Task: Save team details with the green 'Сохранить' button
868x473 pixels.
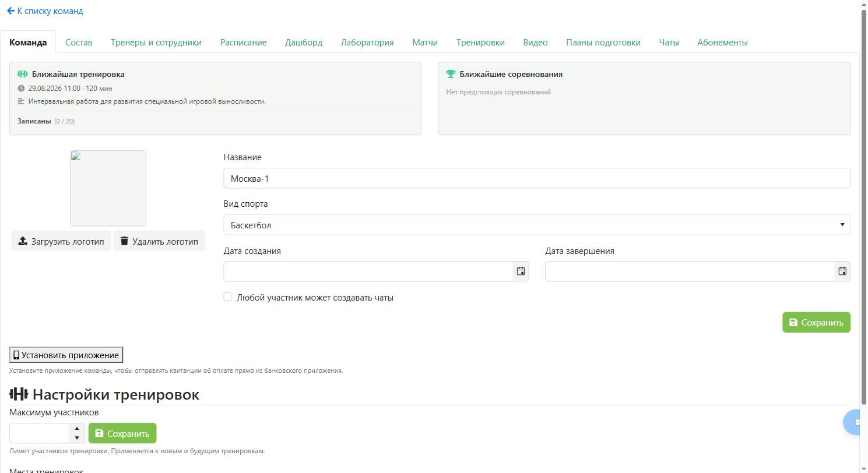Action: click(x=816, y=322)
